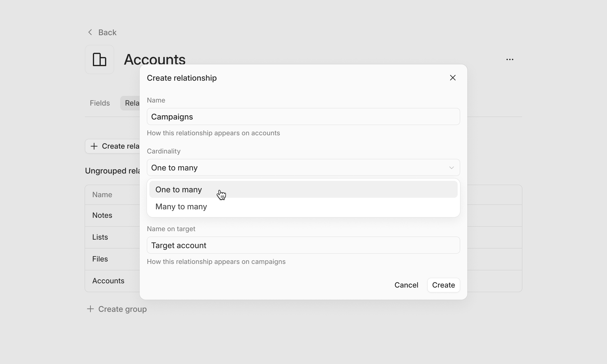Switch to the Fields tab
This screenshot has height=364, width=607.
(x=100, y=103)
